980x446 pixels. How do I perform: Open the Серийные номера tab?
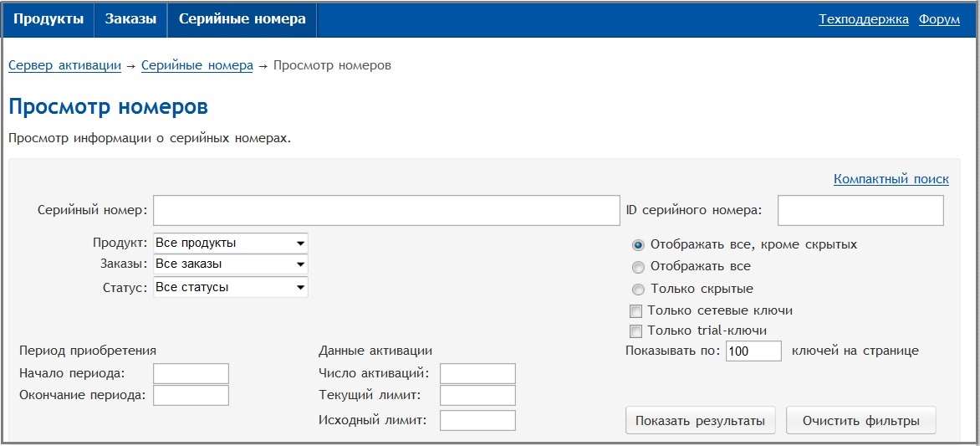242,19
